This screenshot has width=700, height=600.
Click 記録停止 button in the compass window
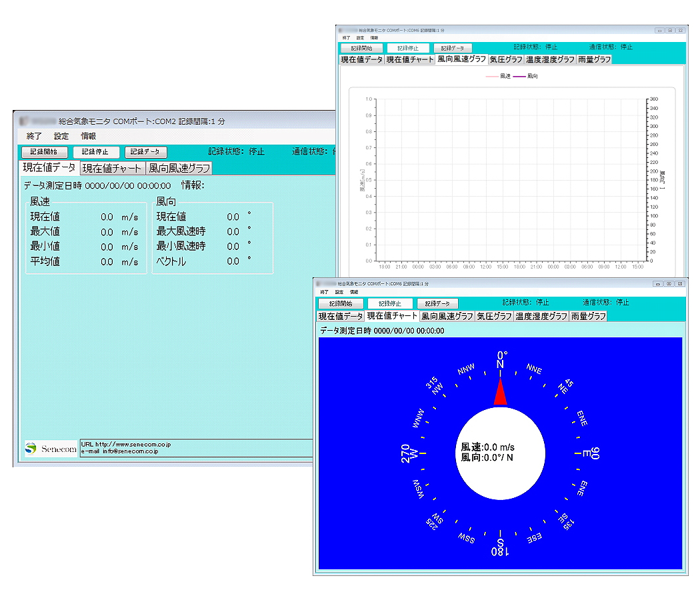click(390, 303)
